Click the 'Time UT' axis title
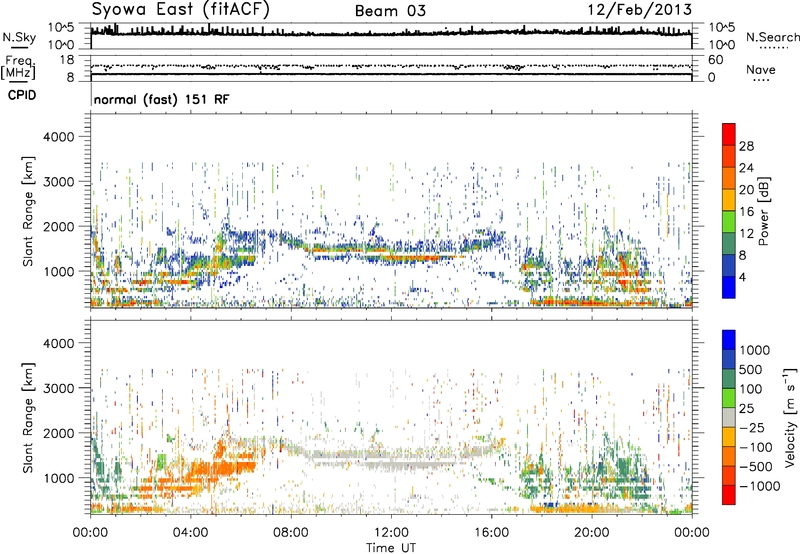This screenshot has width=800, height=554. (391, 548)
